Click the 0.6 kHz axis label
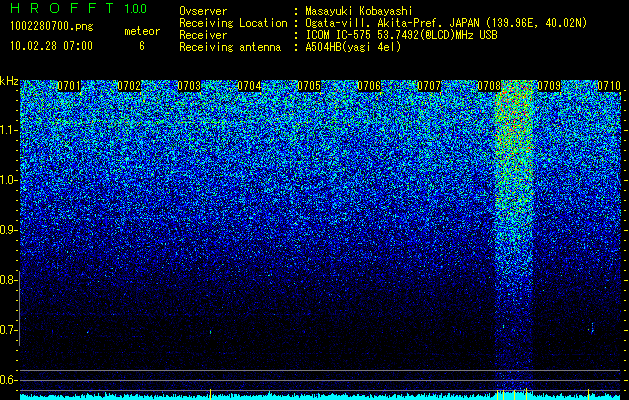 [x=9, y=380]
